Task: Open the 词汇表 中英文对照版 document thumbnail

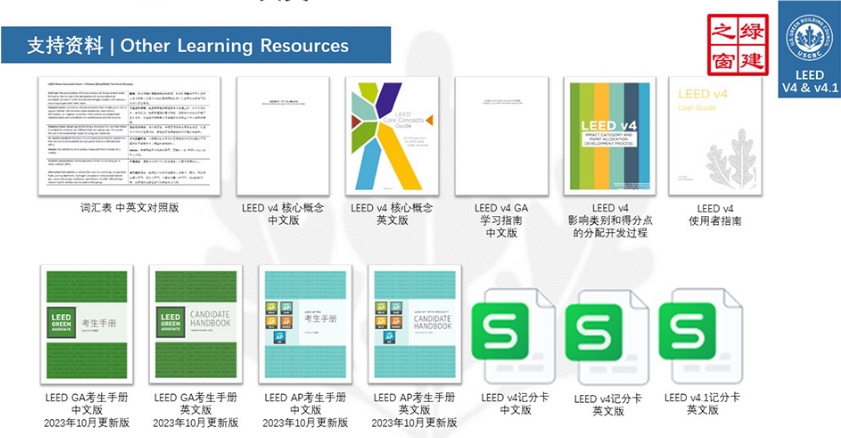Action: click(x=129, y=136)
